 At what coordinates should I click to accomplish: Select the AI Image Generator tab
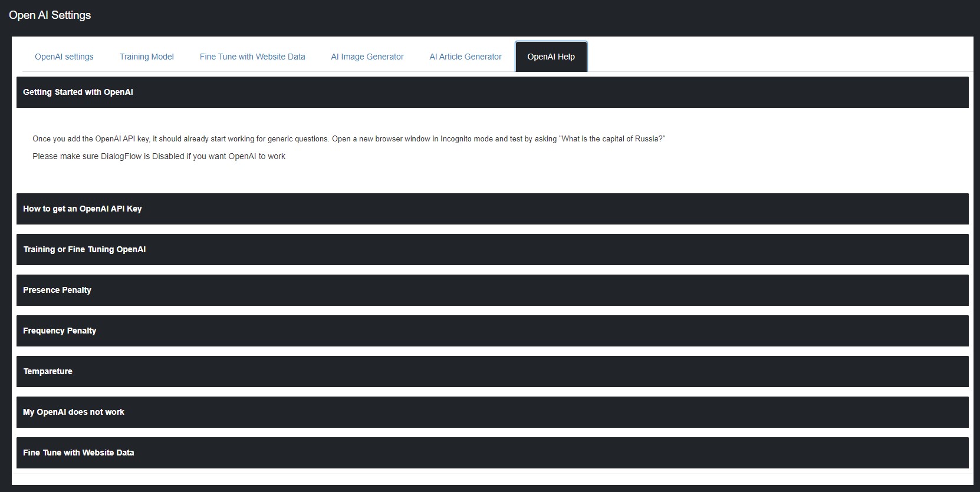[367, 57]
